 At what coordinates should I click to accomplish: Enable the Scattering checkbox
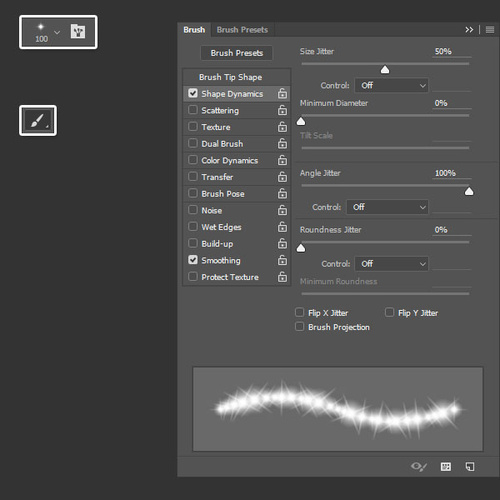pyautogui.click(x=193, y=110)
